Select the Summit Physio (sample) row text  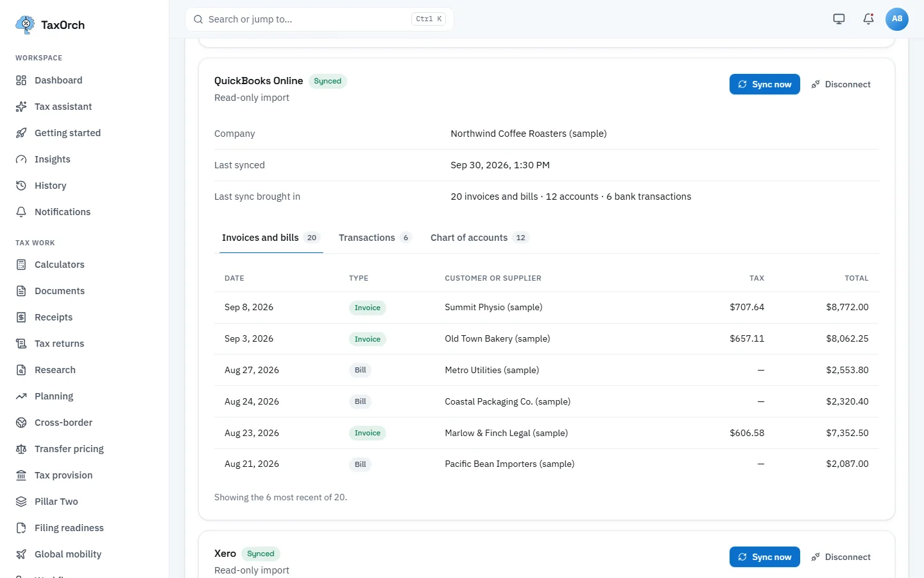coord(493,307)
